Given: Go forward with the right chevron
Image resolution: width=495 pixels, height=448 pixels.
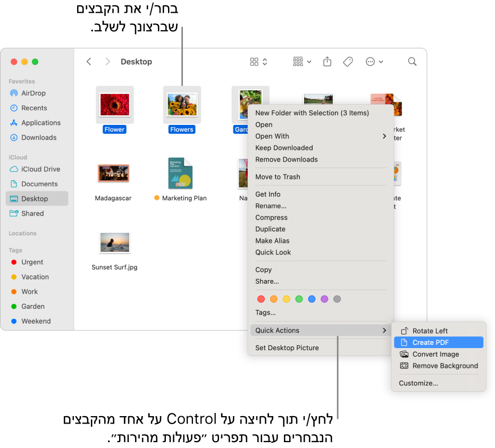Looking at the screenshot, I should pyautogui.click(x=107, y=62).
